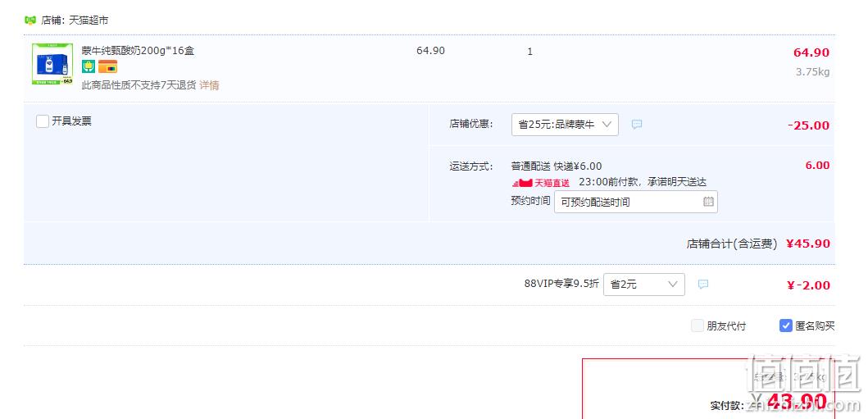Screen dimensions: 868x419
Task: Click the 6.00 shipping fee amount in red
Action: (818, 166)
